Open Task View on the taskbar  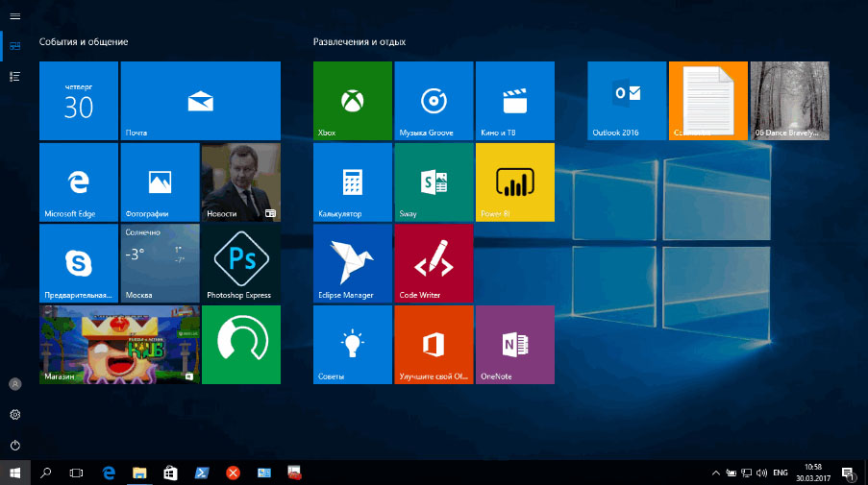click(76, 473)
